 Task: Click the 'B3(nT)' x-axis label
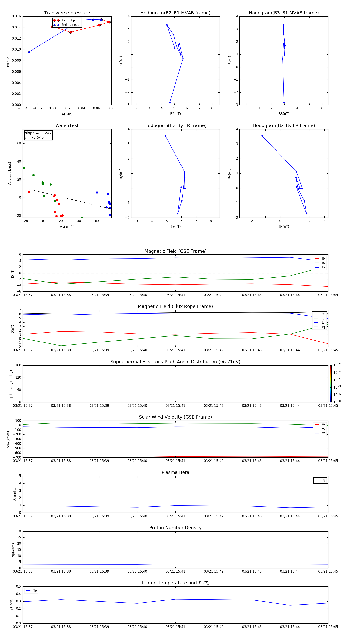284,114
